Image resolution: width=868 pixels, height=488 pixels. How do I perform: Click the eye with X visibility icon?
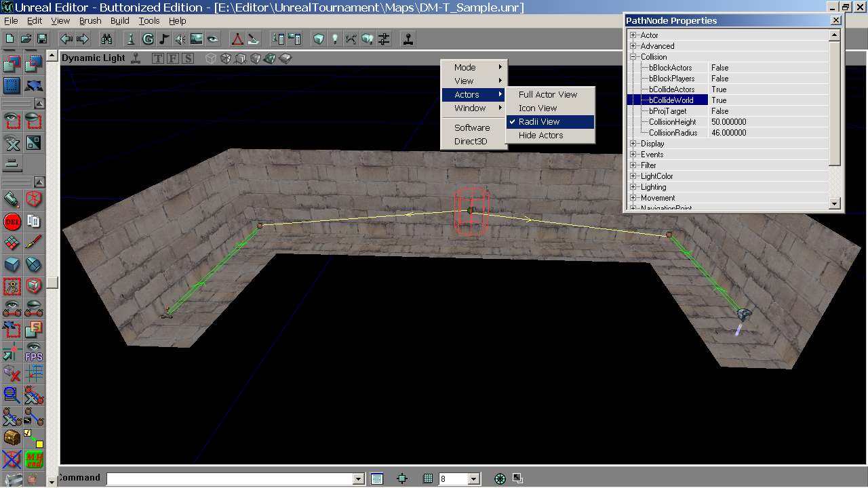click(12, 143)
